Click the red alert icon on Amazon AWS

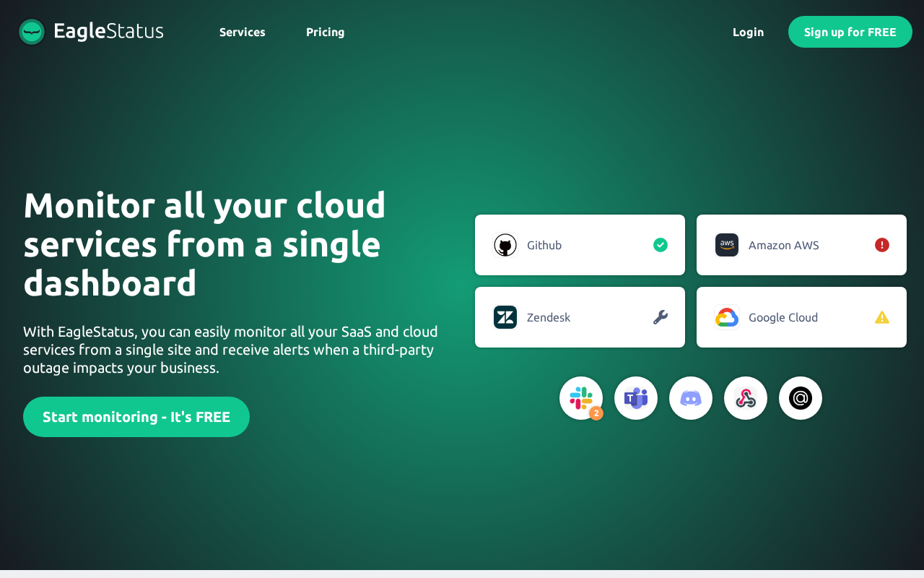tap(882, 245)
